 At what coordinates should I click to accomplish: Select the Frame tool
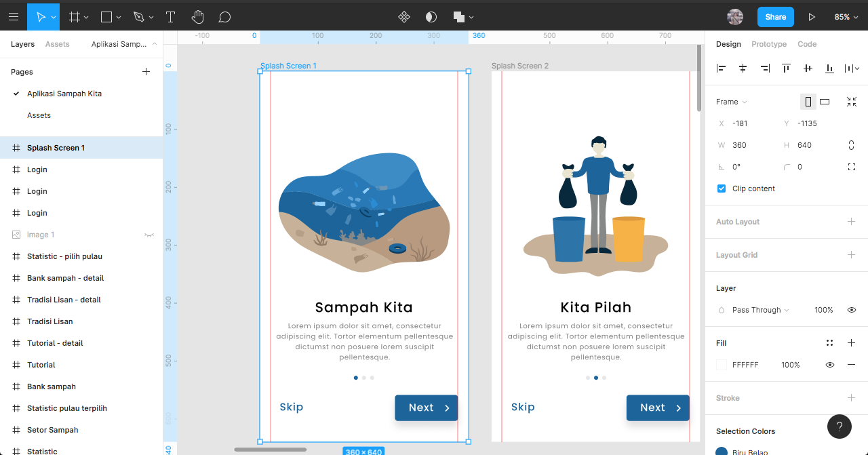pos(75,17)
